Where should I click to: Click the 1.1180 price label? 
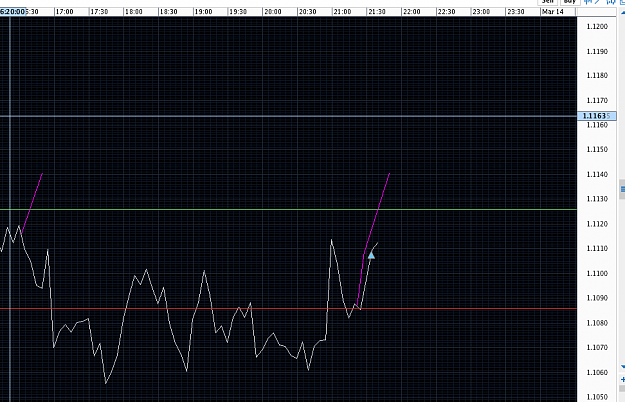[x=597, y=76]
